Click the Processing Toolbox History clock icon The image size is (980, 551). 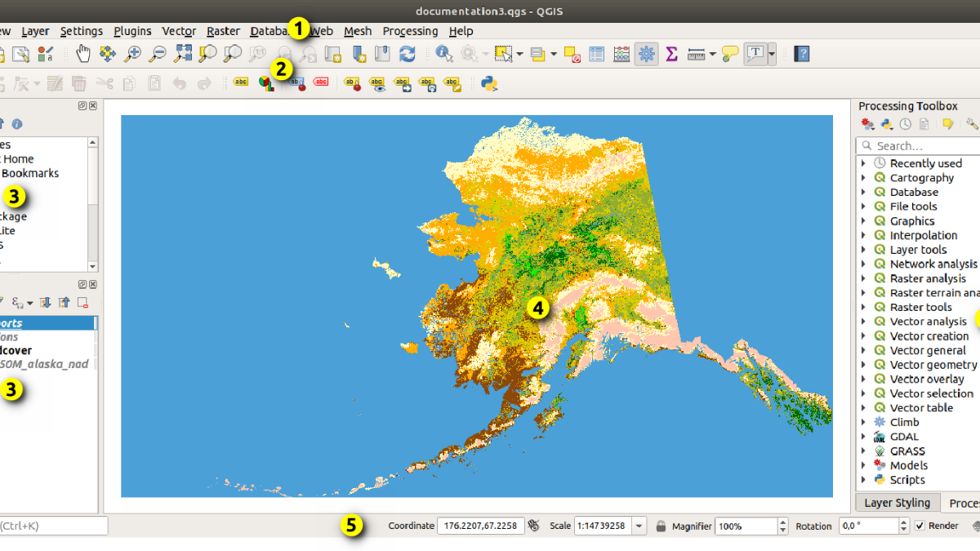(906, 124)
